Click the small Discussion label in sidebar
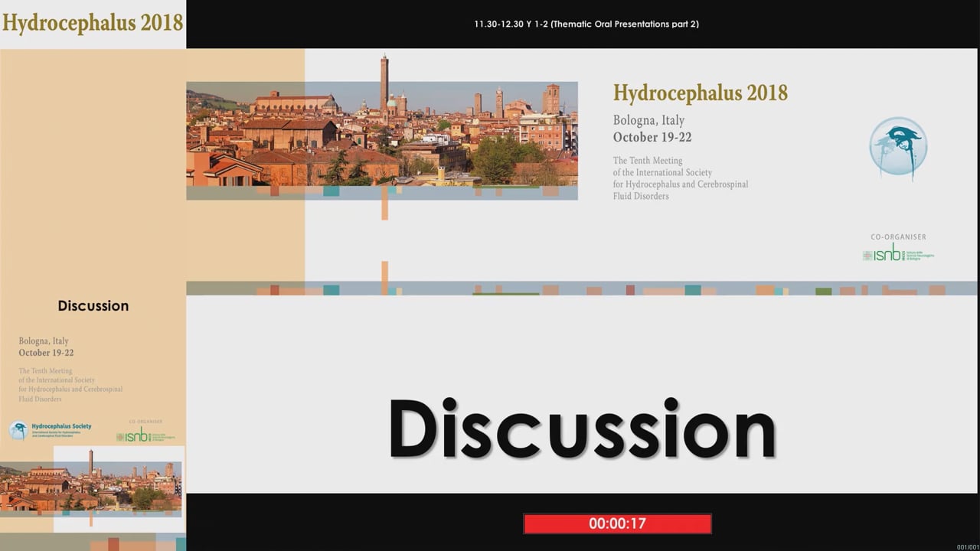This screenshot has height=551, width=980. [x=93, y=305]
